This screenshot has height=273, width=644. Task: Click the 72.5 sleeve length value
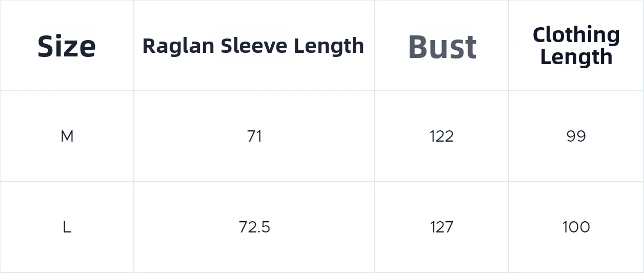254,227
